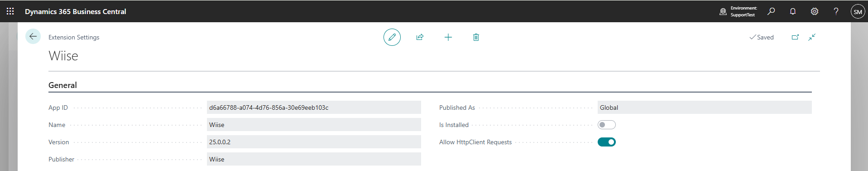The width and height of the screenshot is (868, 171).
Task: Click the Dynamics 365 Business Central title
Action: point(76,11)
